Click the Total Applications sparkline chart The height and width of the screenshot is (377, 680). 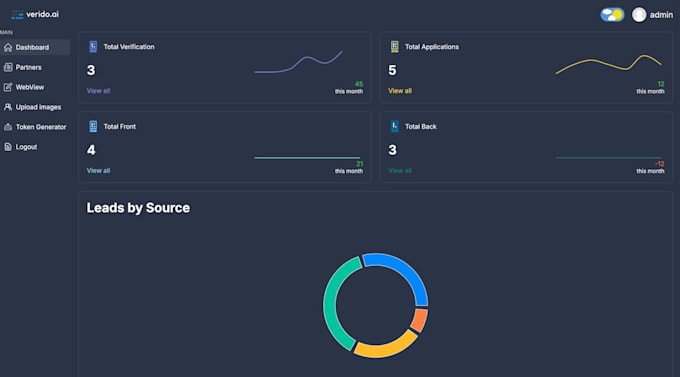coord(608,64)
